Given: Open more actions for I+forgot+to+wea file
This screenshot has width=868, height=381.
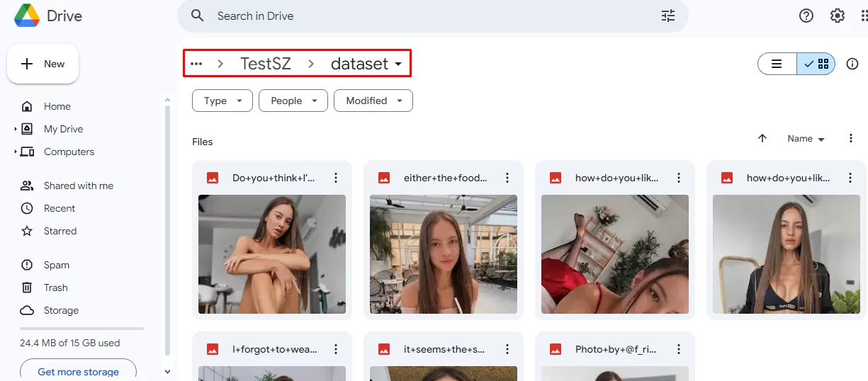Looking at the screenshot, I should [336, 349].
